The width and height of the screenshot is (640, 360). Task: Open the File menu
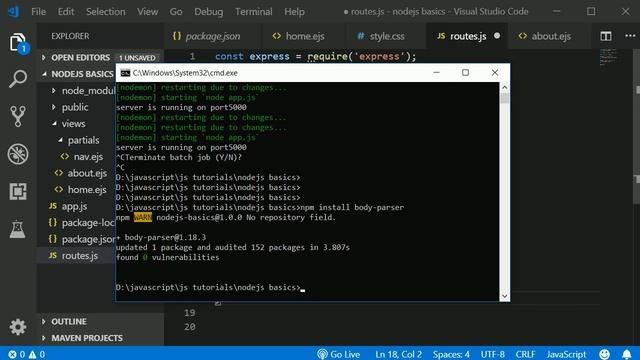tap(38, 11)
